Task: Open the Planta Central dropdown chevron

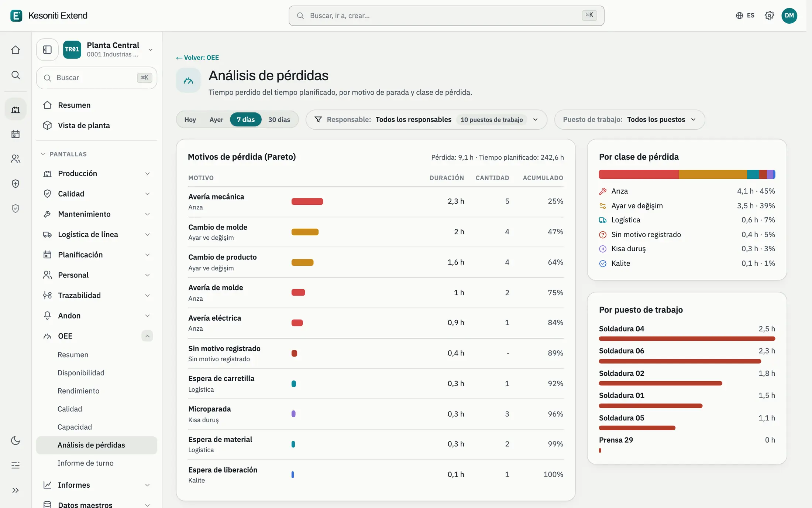Action: 150,50
